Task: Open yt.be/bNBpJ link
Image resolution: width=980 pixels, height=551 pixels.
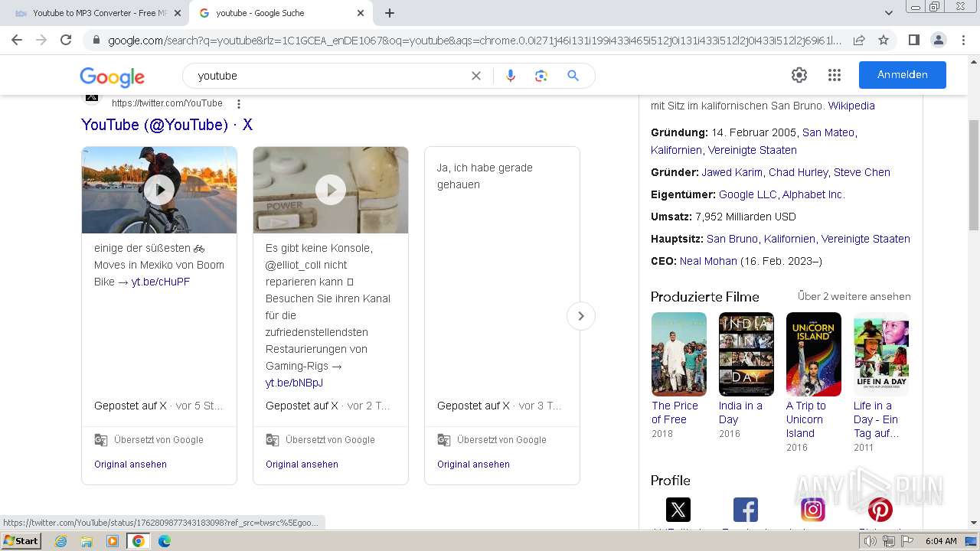Action: (x=294, y=383)
